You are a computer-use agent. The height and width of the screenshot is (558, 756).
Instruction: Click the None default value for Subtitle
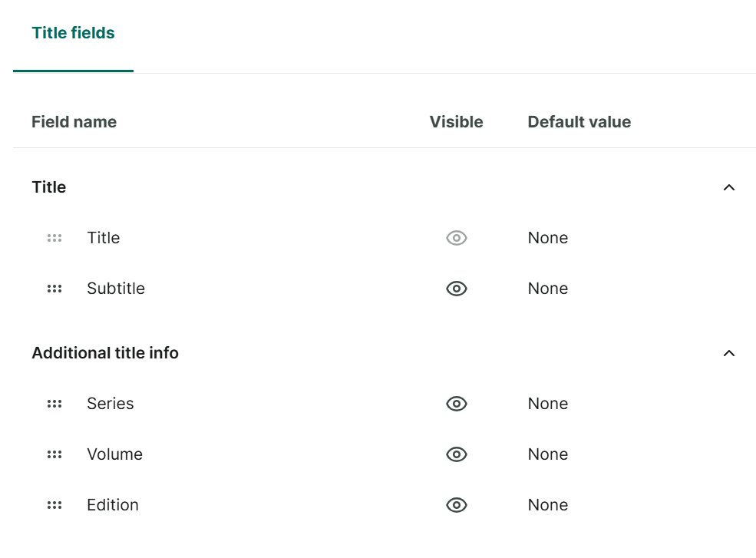tap(548, 289)
